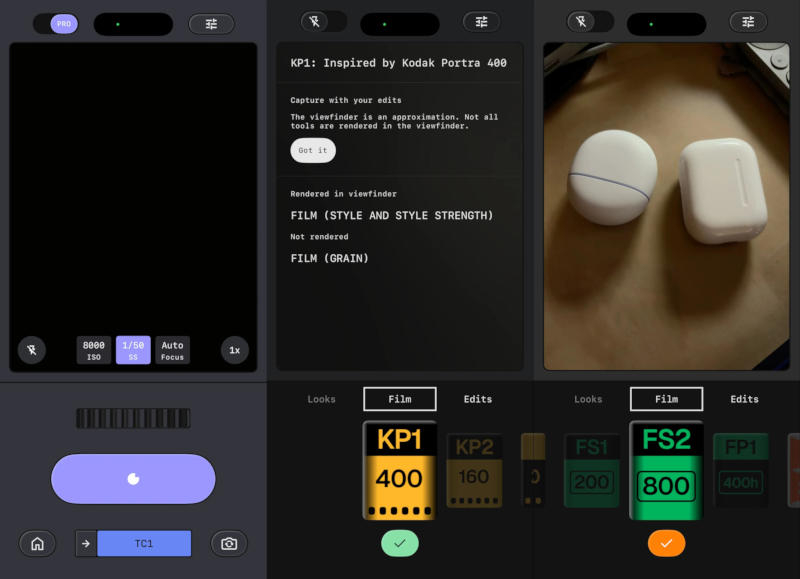Open the home screen via the house icon
Viewport: 800px width, 579px height.
pos(37,543)
